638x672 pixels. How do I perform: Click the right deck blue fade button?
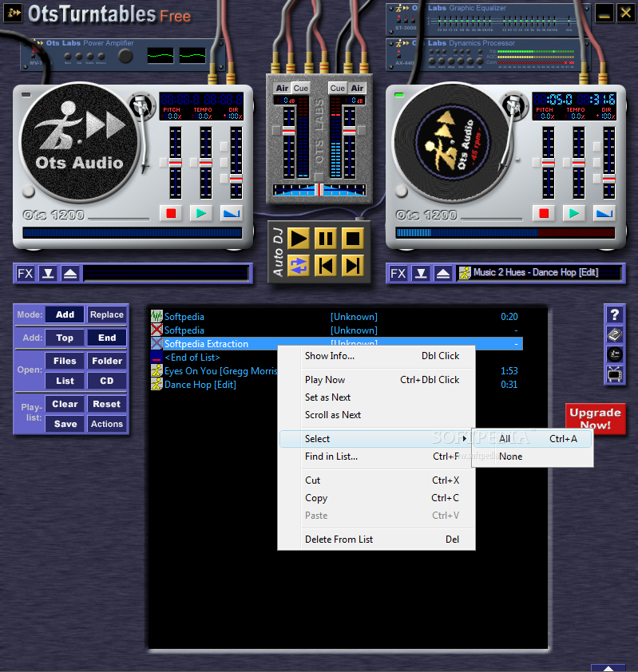604,213
